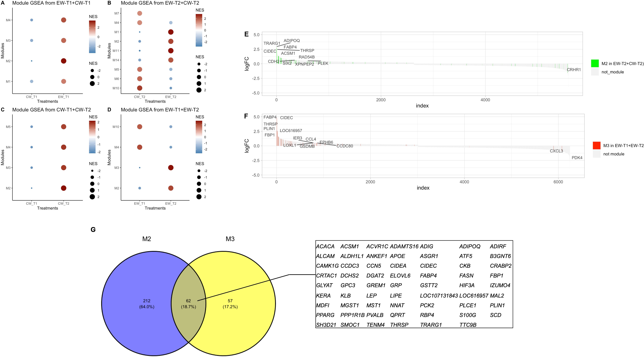Click the M2 heading above the blue circle
This screenshot has height=357, width=644.
147,239
